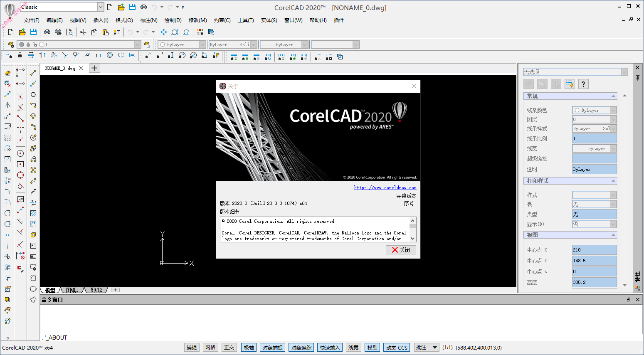Add a new drawing tab with plus button

94,68
